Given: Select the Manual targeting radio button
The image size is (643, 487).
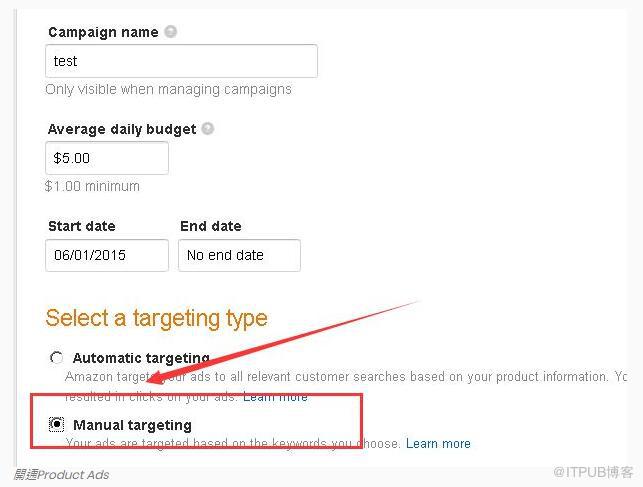Looking at the screenshot, I should [57, 425].
